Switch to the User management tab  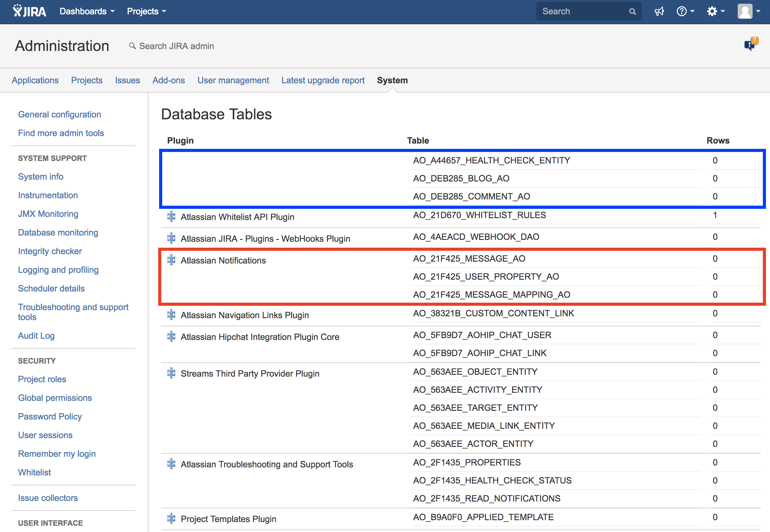tap(233, 80)
